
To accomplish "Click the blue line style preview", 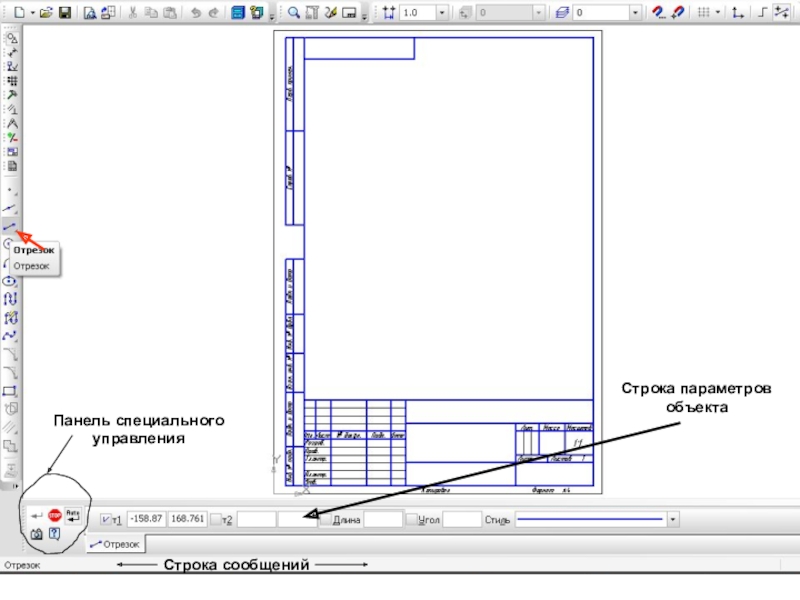I will tap(590, 519).
